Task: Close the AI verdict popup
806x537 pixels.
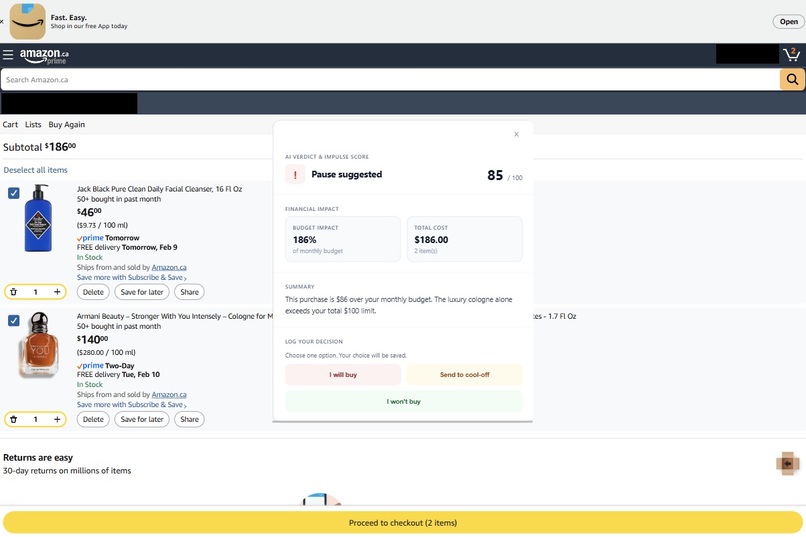Action: 516,134
